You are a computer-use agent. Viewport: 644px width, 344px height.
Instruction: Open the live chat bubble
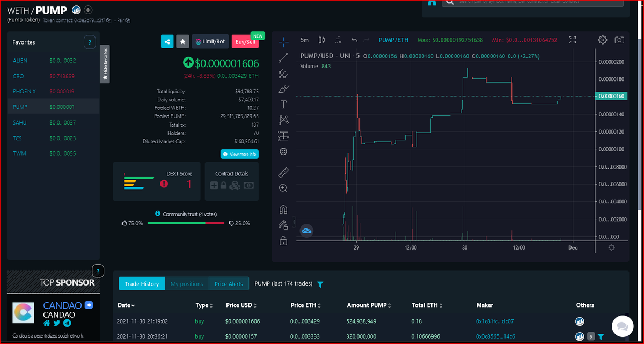point(622,326)
